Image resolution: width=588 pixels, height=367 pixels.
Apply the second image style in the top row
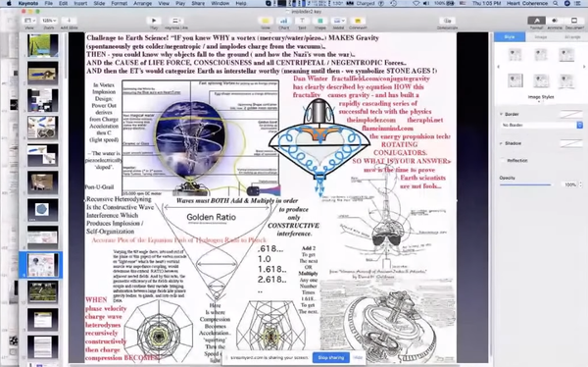pos(541,55)
